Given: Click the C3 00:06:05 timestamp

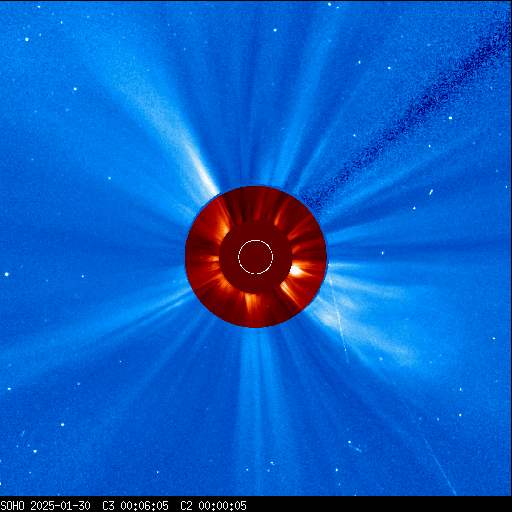Looking at the screenshot, I should [x=135, y=505].
